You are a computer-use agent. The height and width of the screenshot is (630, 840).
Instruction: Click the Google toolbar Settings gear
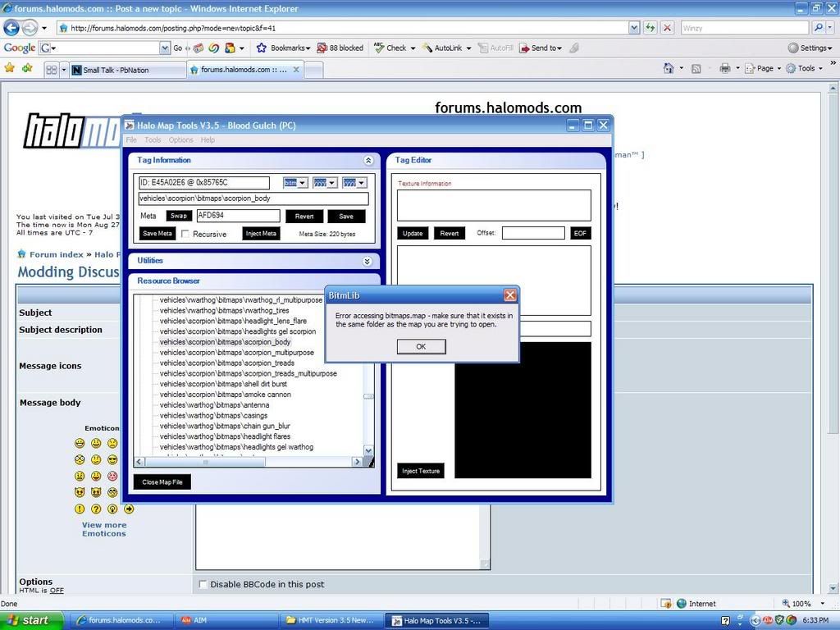810,48
